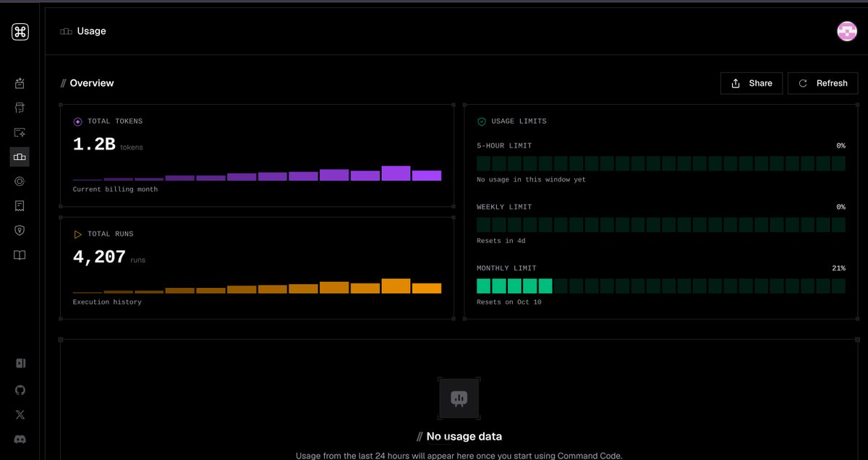Click the 'Execution history' caption

click(107, 302)
